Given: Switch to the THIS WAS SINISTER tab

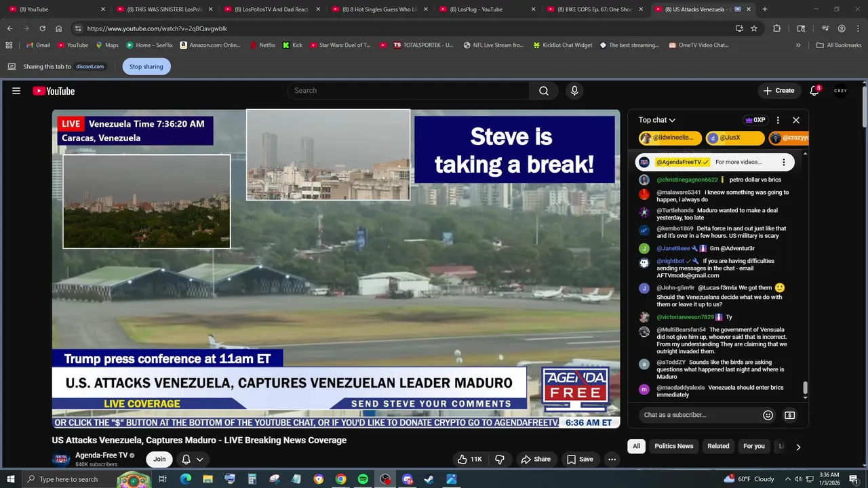Looking at the screenshot, I should (163, 9).
